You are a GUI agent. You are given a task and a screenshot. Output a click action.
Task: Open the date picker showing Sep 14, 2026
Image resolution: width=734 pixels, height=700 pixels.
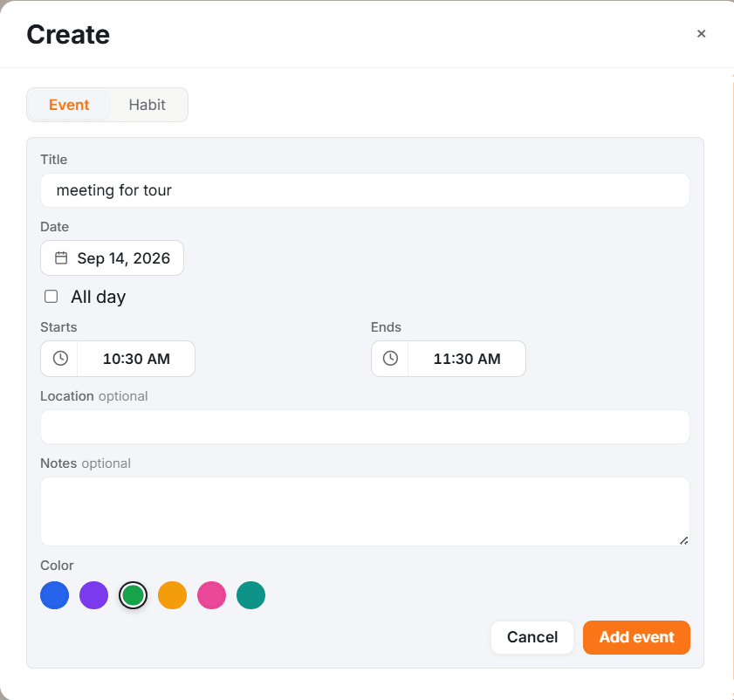point(112,258)
